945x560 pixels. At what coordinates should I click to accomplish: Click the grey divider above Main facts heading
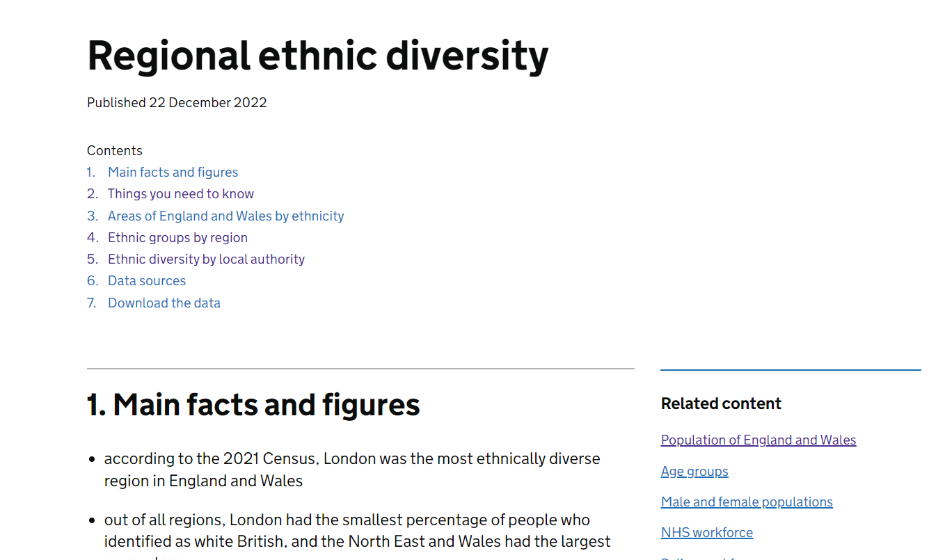tap(360, 369)
